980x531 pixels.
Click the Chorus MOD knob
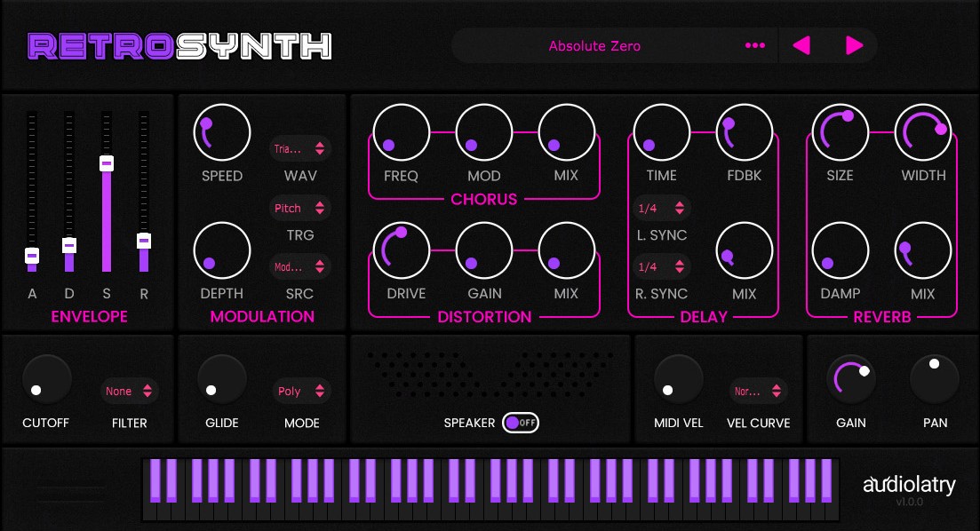[x=484, y=132]
